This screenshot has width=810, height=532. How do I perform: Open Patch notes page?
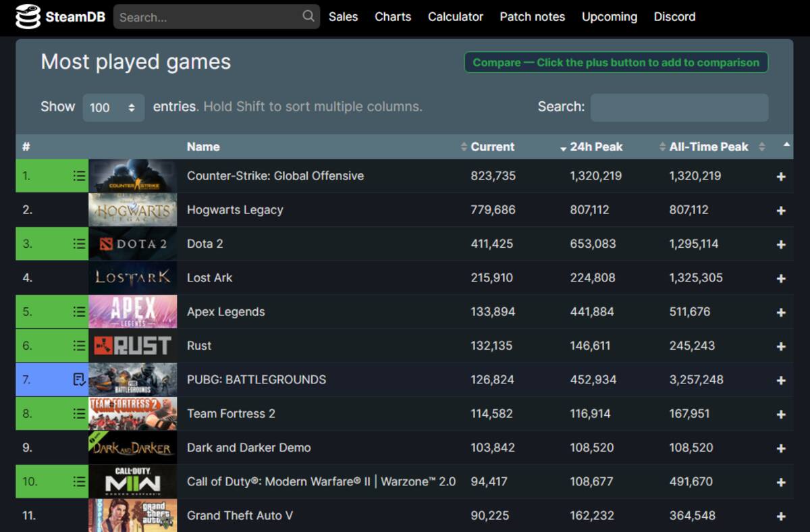coord(533,17)
